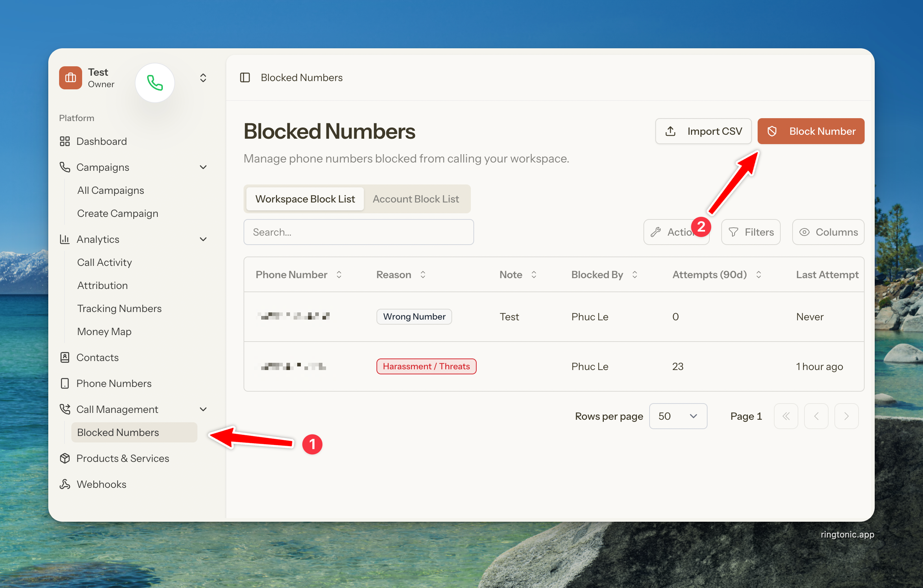Open Columns visibility options

pyautogui.click(x=828, y=232)
